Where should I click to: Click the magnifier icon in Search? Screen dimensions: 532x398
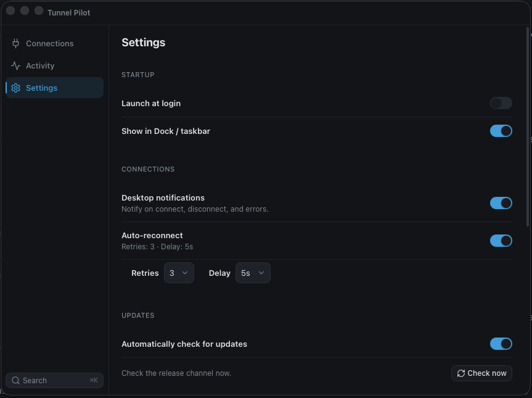click(15, 380)
